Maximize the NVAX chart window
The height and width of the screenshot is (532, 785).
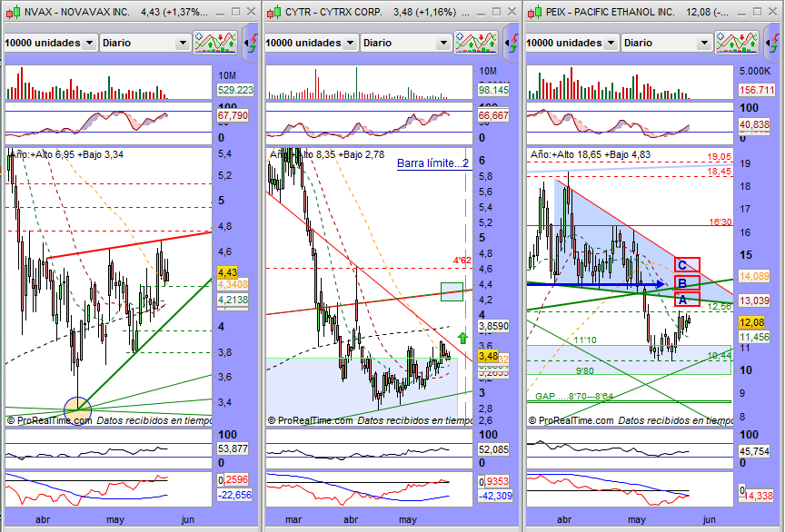coord(236,12)
